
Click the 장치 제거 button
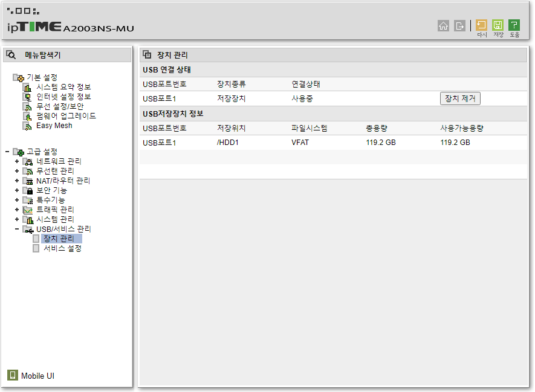460,98
